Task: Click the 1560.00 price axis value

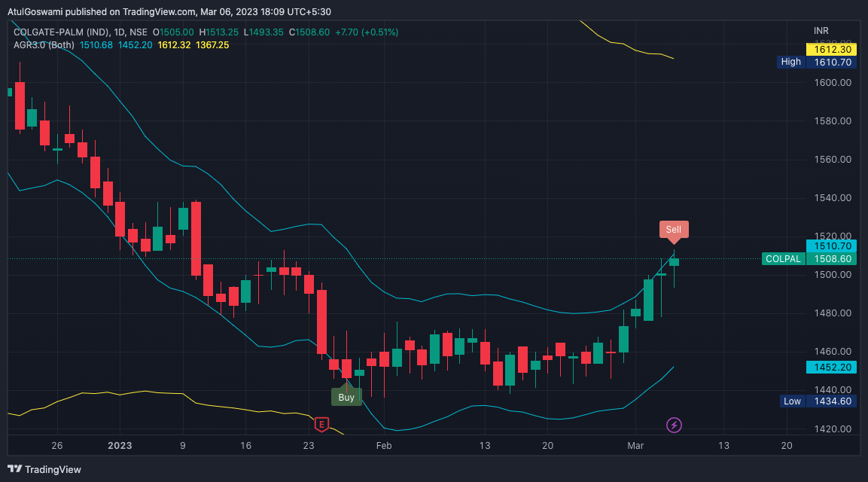Action: click(833, 160)
